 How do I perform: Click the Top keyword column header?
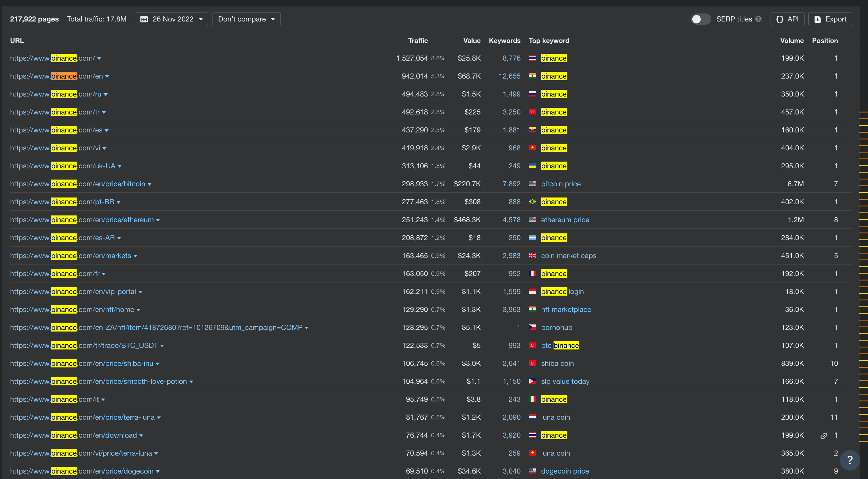548,41
